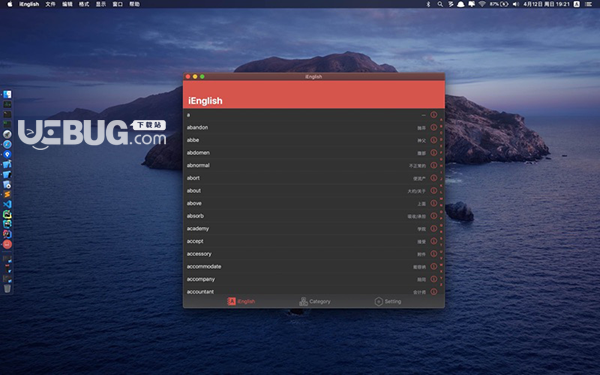This screenshot has height=375, width=600.
Task: Open the 格式 (Format) menu
Action: [84, 4]
